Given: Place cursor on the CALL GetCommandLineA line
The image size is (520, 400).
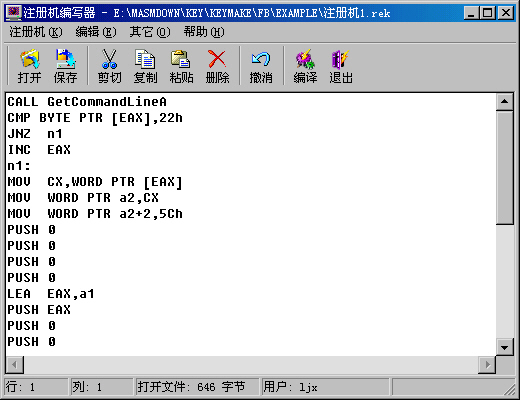Looking at the screenshot, I should pyautogui.click(x=87, y=102).
